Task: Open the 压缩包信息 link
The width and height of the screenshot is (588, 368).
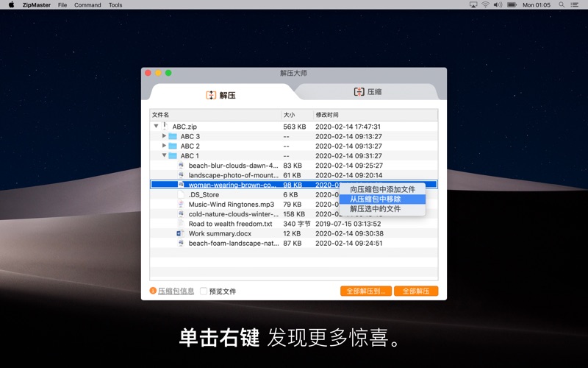Action: pos(176,291)
